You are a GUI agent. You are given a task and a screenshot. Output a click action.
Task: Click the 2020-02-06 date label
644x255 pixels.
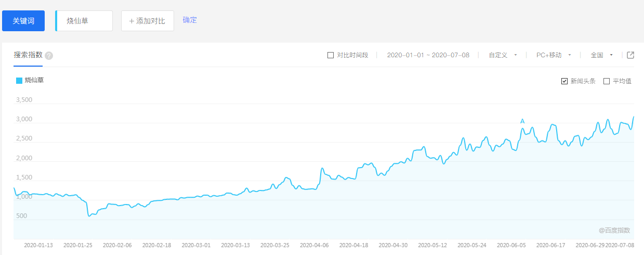(x=117, y=245)
